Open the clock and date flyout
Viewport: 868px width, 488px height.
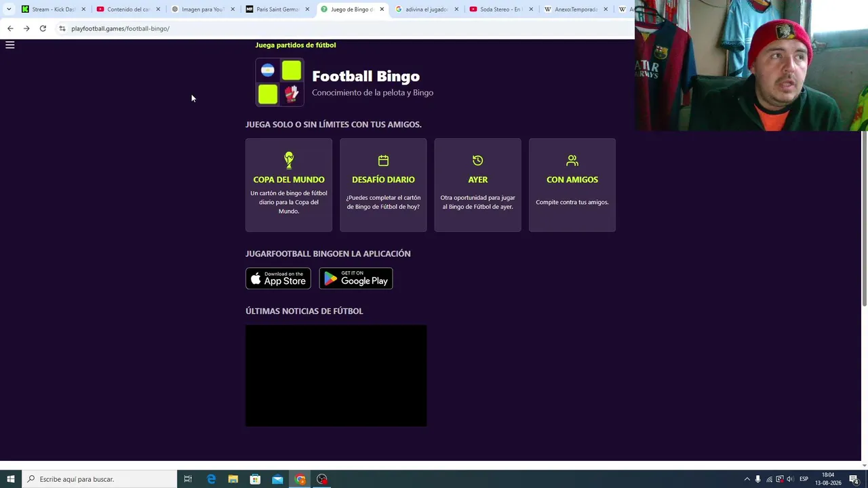[x=827, y=479]
